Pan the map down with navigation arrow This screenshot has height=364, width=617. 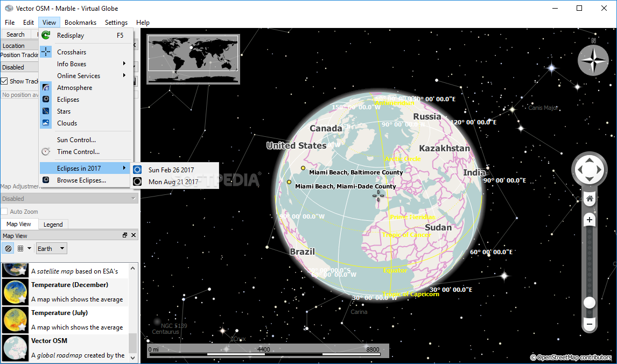point(590,179)
